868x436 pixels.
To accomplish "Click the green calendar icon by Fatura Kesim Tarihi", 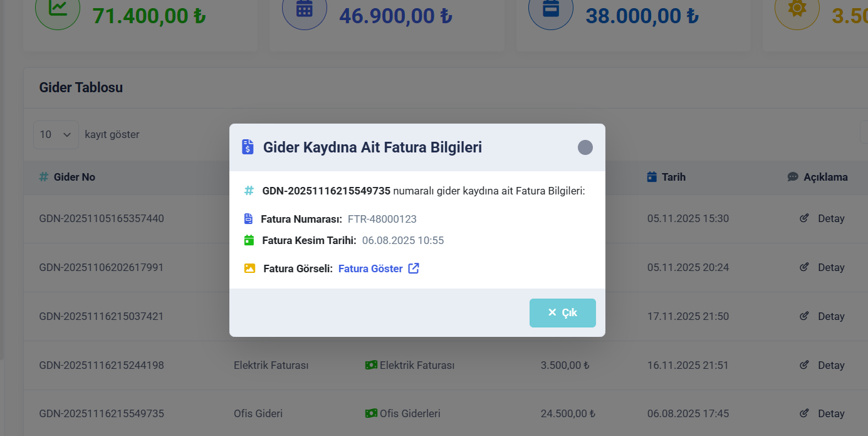I will 249,240.
